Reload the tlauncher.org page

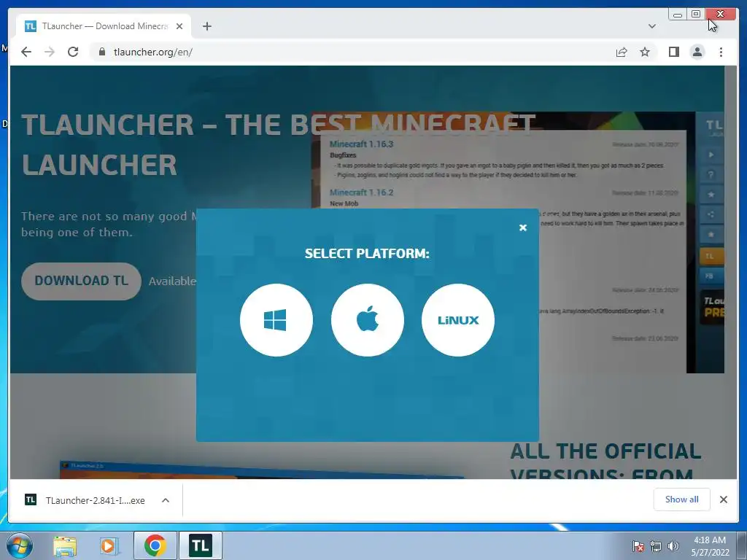coord(73,52)
